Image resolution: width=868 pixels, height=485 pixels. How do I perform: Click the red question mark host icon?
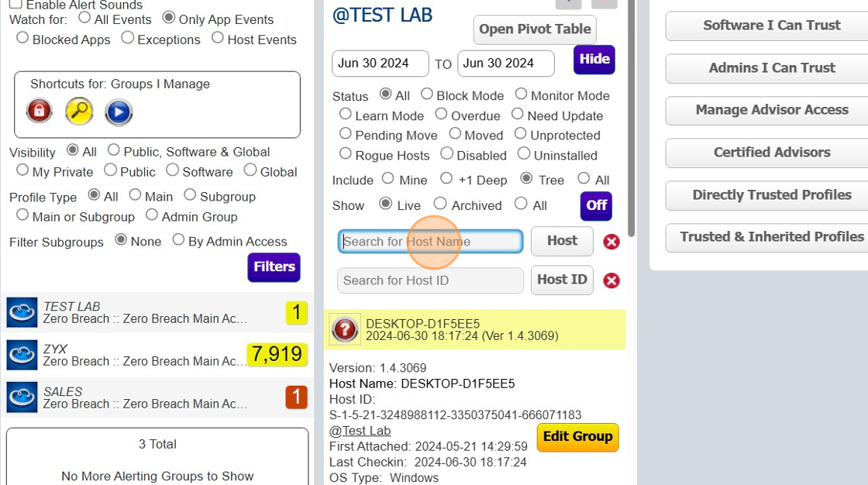(x=345, y=329)
